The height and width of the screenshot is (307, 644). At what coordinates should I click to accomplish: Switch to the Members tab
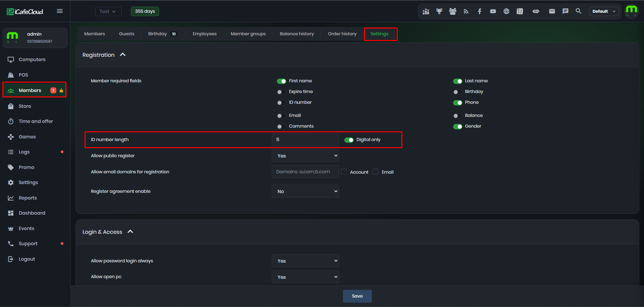click(x=95, y=34)
